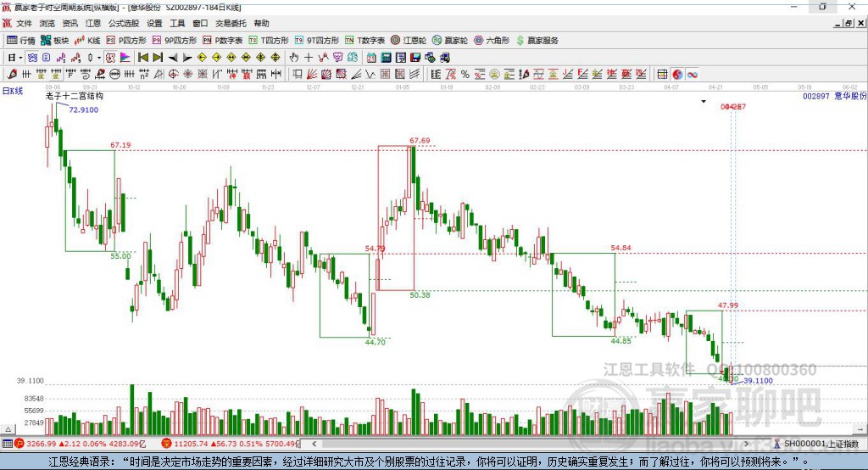The image size is (868, 470).
Task: Select the red pen drawing tool
Action: pyautogui.click(x=12, y=75)
